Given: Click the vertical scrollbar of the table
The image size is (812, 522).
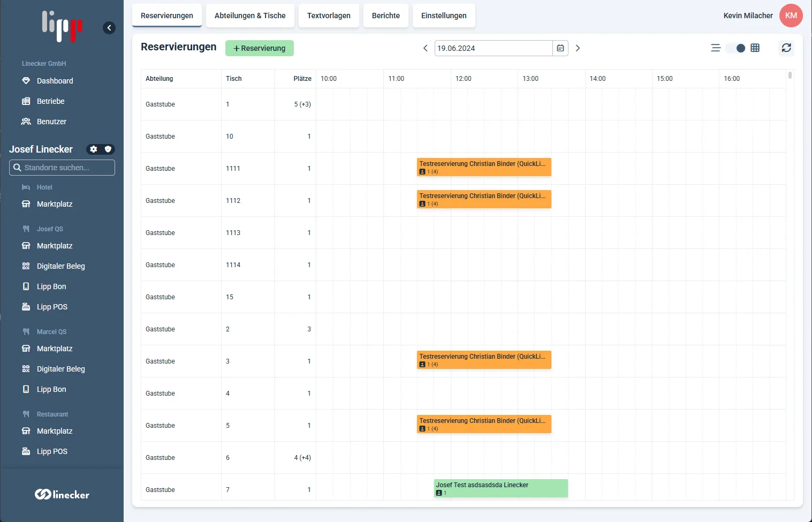Looking at the screenshot, I should (790, 75).
